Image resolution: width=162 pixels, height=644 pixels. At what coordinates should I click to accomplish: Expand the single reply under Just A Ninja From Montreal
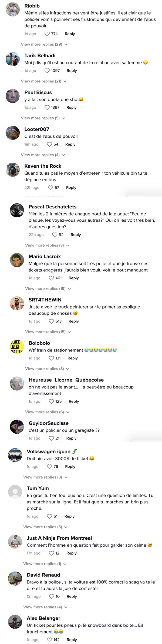[45, 564]
